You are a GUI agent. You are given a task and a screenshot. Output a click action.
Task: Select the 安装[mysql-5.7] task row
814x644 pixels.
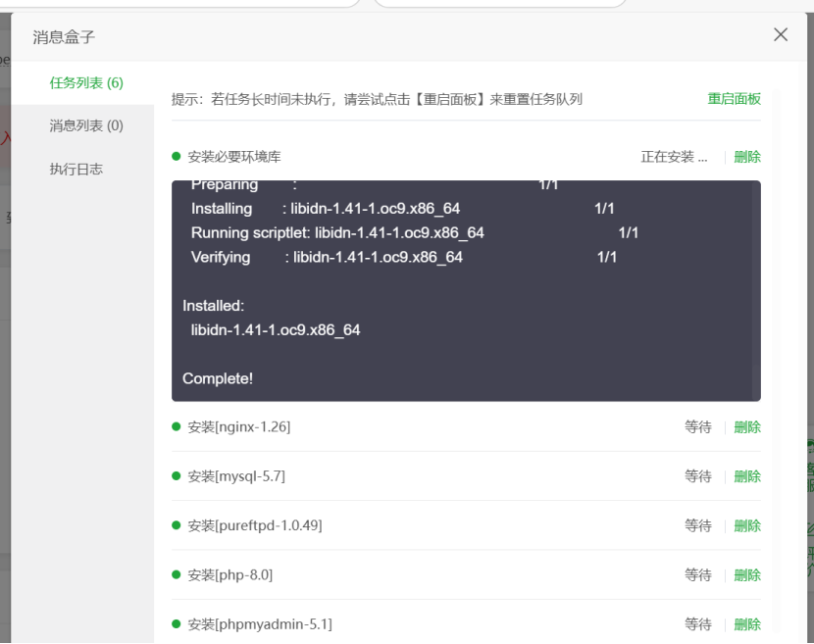pos(466,476)
